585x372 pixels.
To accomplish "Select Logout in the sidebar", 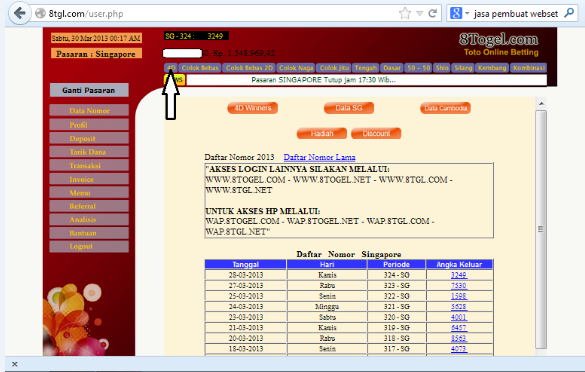I will coord(89,246).
